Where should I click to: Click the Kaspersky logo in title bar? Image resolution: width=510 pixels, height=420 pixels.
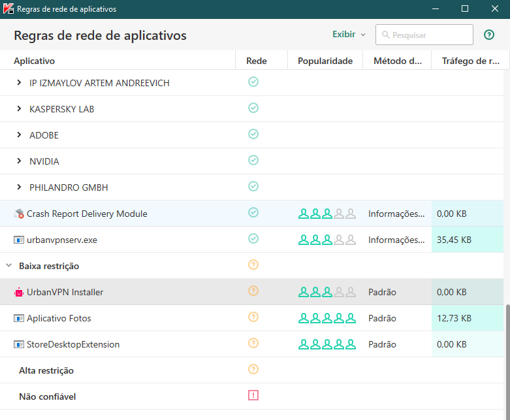[x=9, y=9]
